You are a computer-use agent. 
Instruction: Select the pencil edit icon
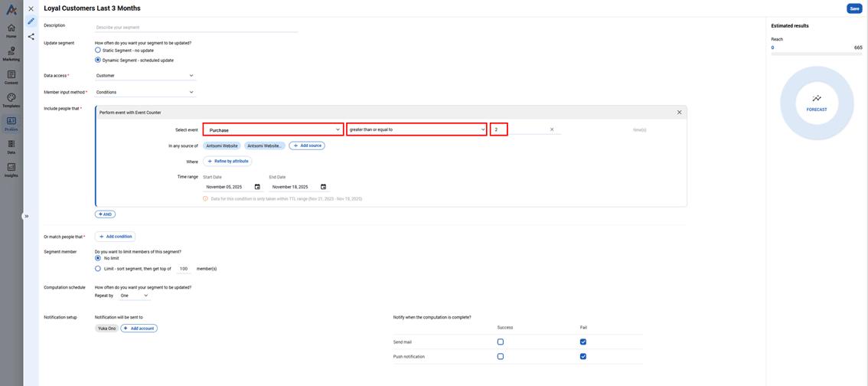click(x=31, y=21)
